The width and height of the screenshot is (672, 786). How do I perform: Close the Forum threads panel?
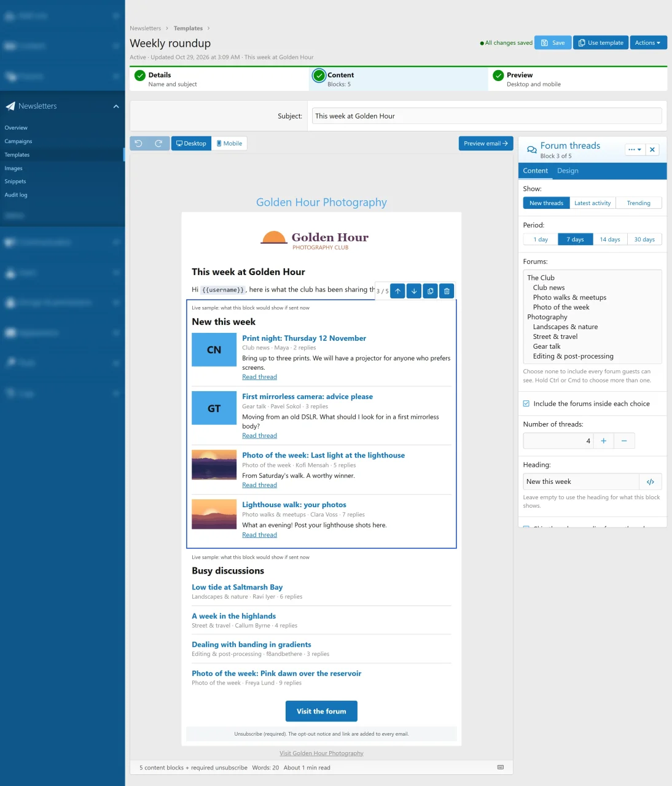pyautogui.click(x=652, y=150)
